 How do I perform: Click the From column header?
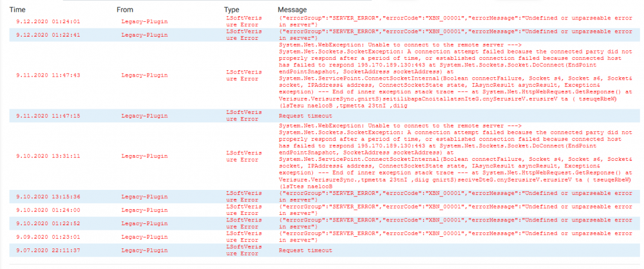click(125, 10)
